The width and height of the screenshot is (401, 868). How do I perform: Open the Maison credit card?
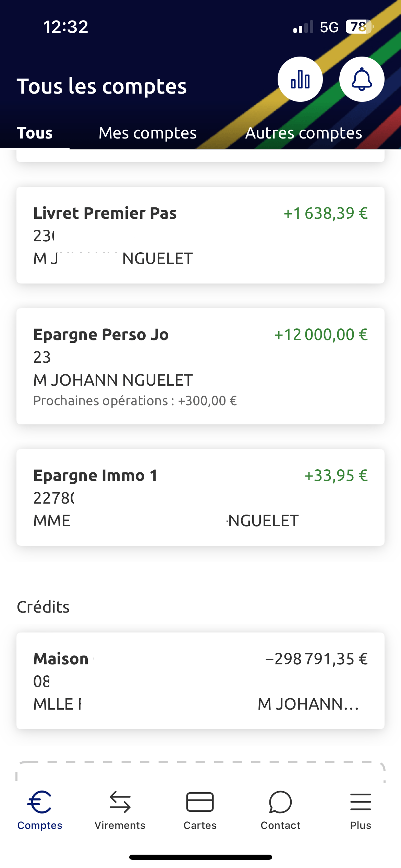pyautogui.click(x=200, y=680)
